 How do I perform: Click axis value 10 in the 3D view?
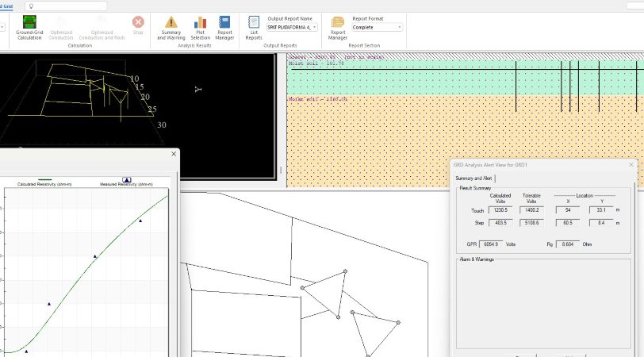tap(135, 79)
